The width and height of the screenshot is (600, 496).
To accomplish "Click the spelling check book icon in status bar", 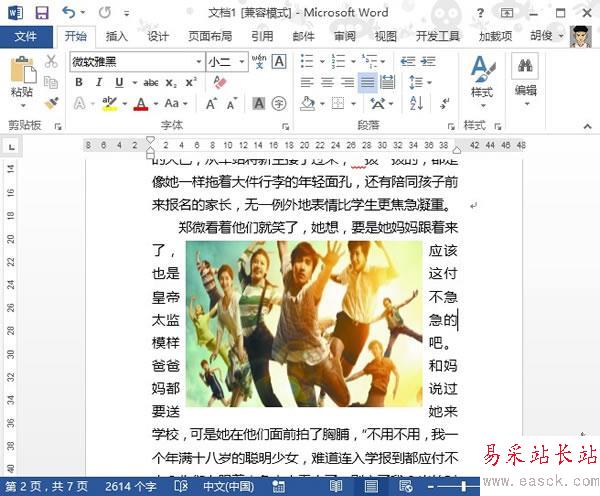I will 181,486.
